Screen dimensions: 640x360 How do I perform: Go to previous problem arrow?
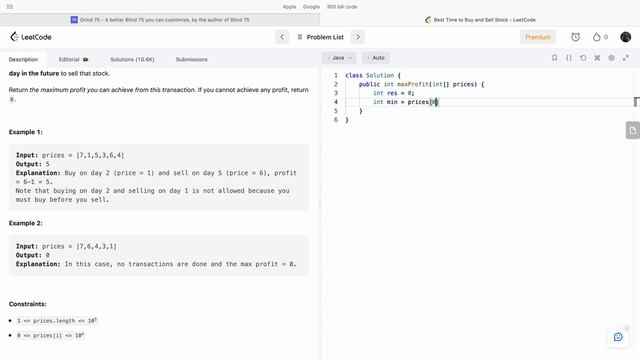coord(282,37)
